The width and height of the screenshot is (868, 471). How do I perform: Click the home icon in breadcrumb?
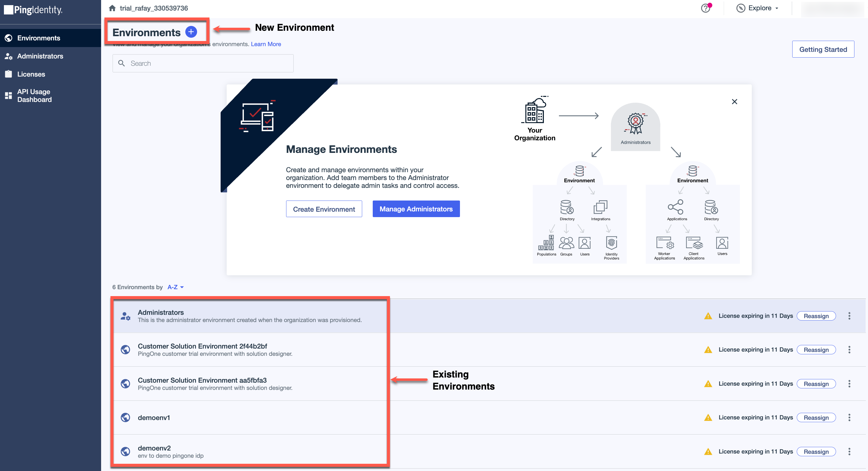pos(112,8)
